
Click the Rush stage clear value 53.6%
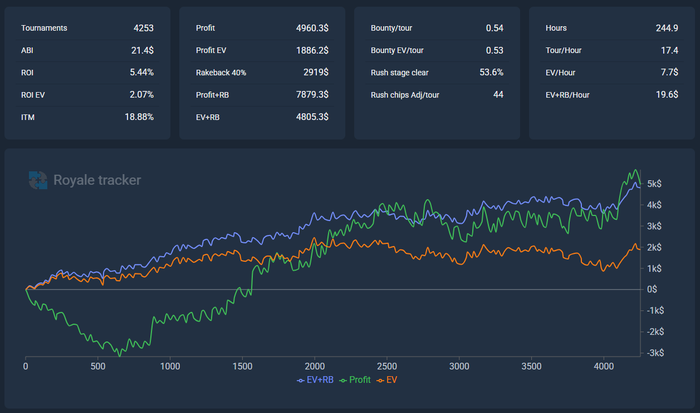(x=491, y=72)
